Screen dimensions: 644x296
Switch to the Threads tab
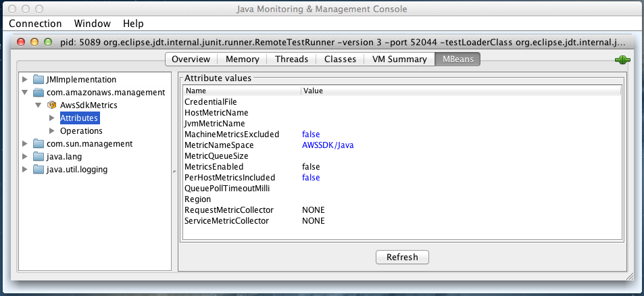tap(292, 59)
